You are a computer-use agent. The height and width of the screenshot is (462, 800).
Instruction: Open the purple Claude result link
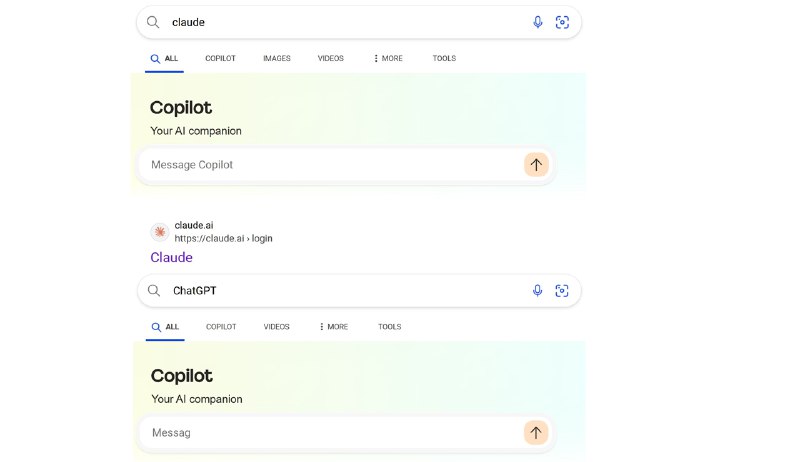[171, 257]
